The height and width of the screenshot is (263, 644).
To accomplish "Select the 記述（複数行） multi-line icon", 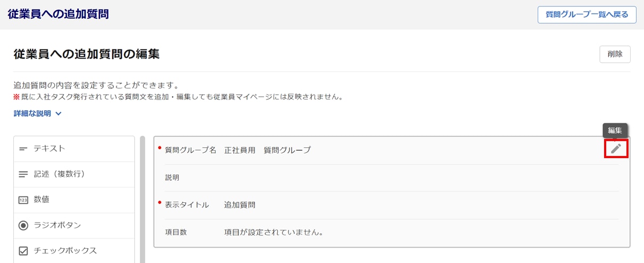I will click(x=23, y=174).
